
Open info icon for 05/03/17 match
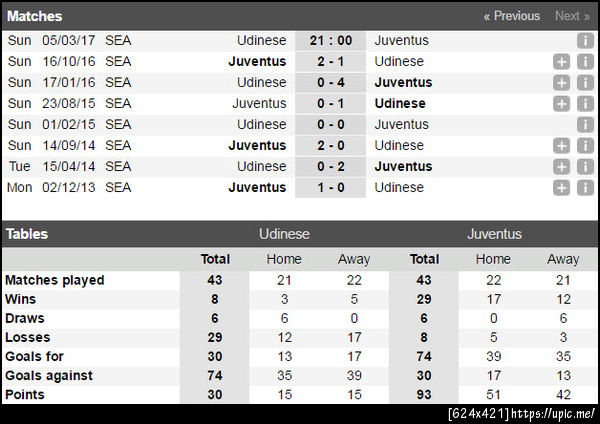[x=586, y=41]
